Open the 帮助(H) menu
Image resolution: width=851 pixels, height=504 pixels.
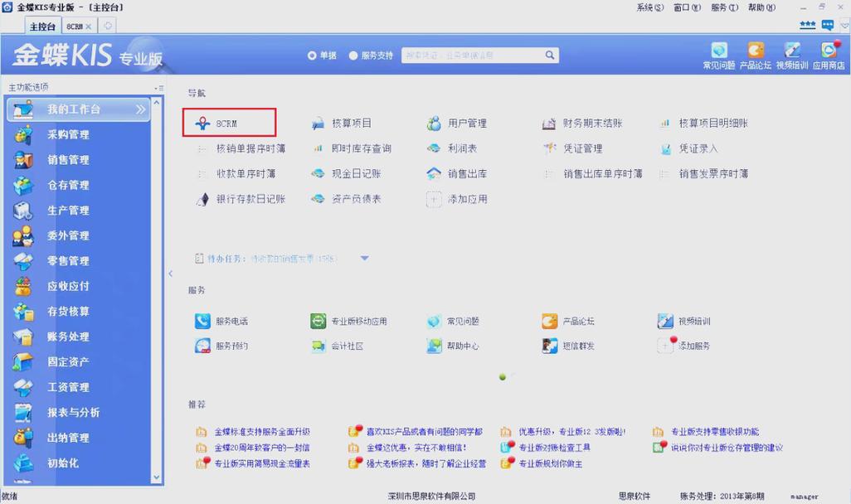coord(761,7)
